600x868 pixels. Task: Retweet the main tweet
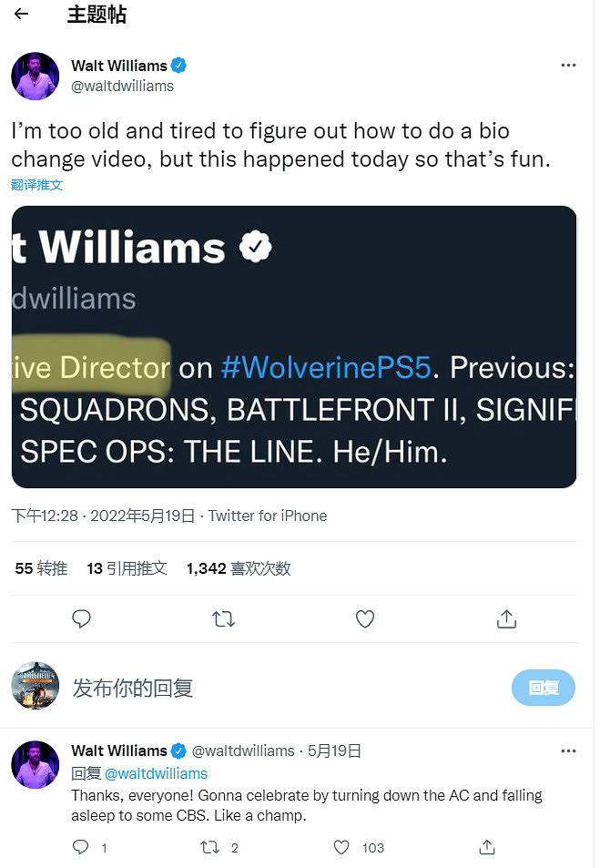click(x=223, y=619)
